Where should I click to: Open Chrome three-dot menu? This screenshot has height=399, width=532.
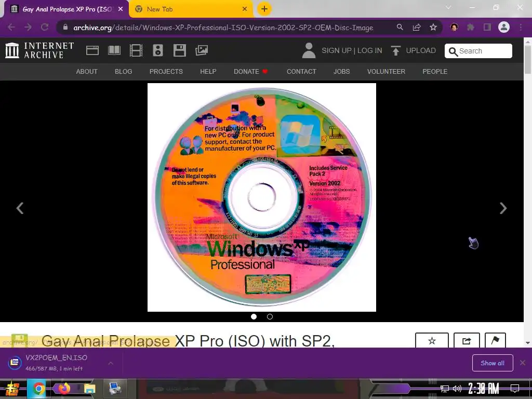(521, 27)
